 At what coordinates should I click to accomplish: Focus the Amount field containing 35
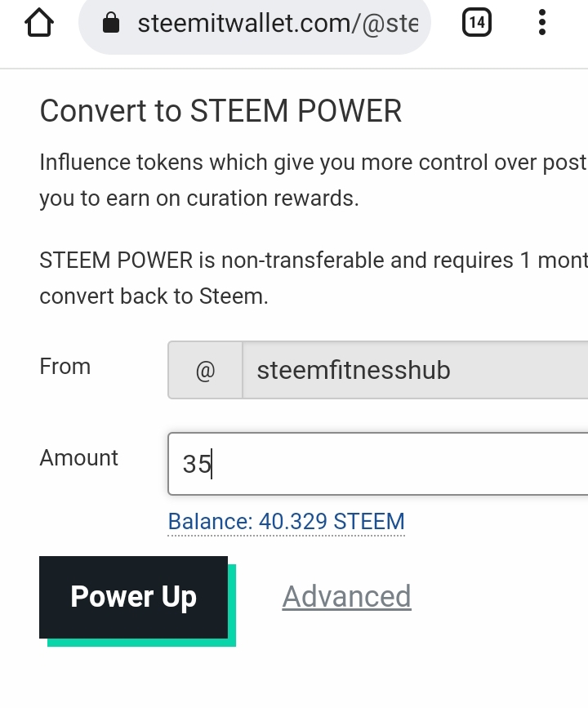click(378, 464)
